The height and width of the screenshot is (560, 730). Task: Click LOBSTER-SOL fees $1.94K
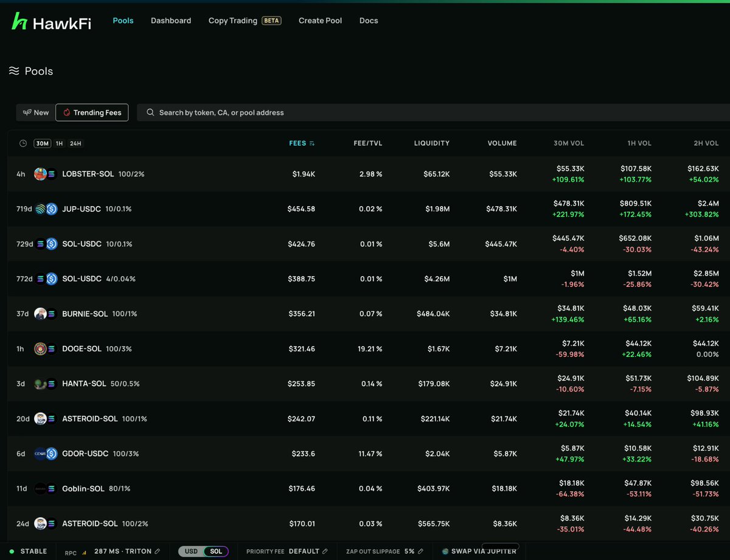[x=304, y=174]
